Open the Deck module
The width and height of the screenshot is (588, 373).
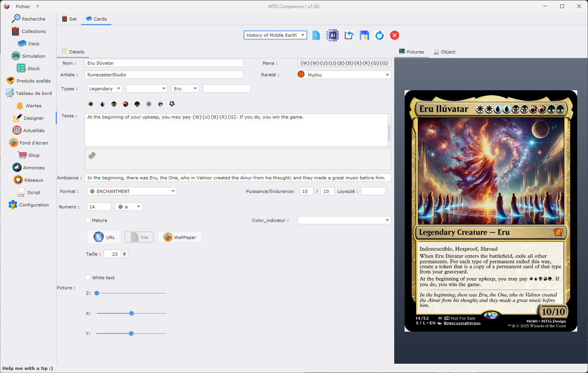click(29, 43)
